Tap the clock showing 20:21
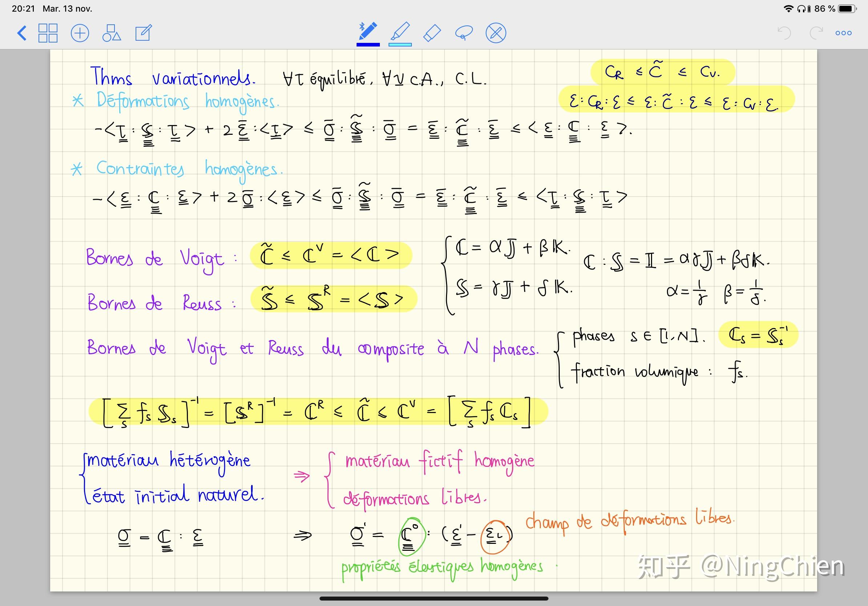 23,8
